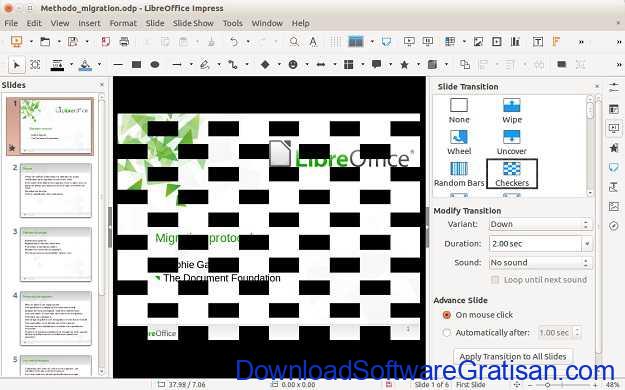Select On mouse click radio button
This screenshot has width=625, height=390.
tap(446, 315)
